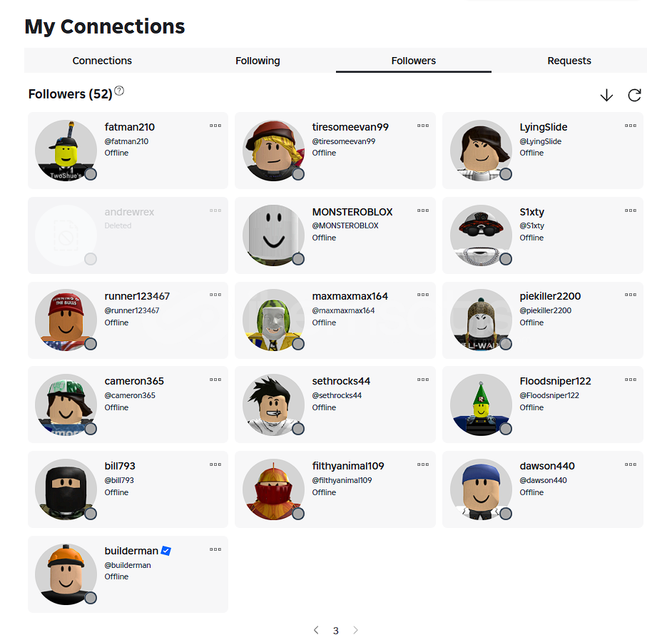This screenshot has width=672, height=635.
Task: Click builderman's verified badge icon
Action: click(166, 551)
